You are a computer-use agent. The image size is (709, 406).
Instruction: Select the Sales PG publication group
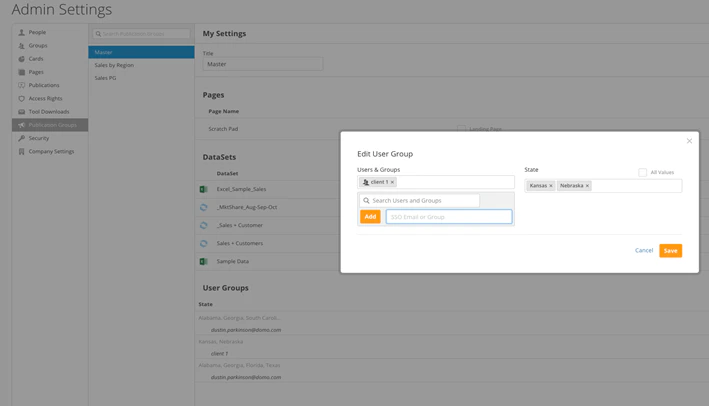click(141, 78)
